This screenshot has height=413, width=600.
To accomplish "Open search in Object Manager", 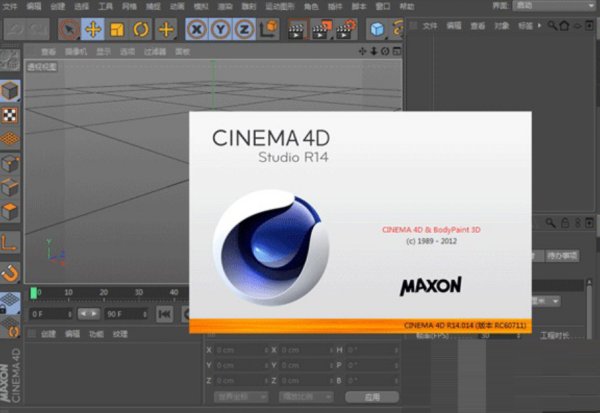I will point(552,26).
